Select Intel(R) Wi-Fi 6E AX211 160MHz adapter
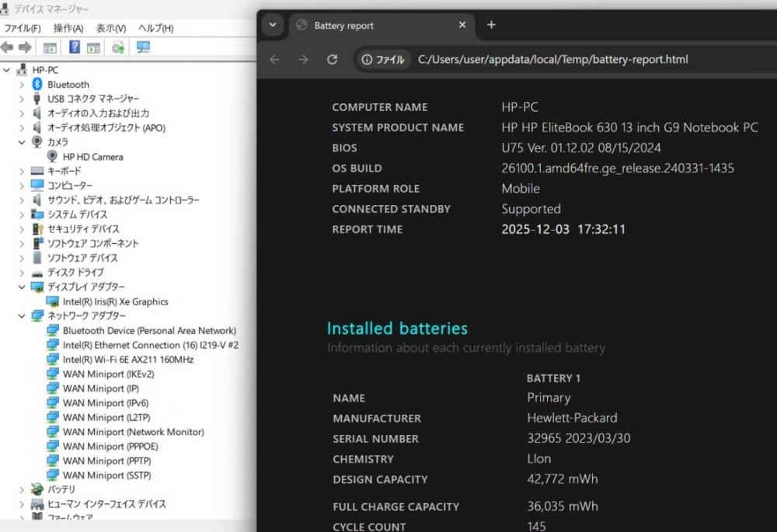Viewport: 777px width, 532px height. point(128,360)
